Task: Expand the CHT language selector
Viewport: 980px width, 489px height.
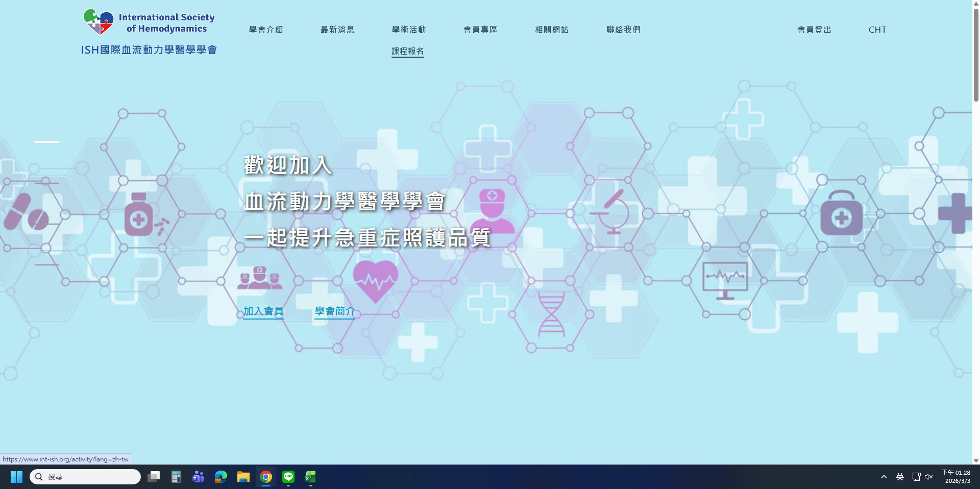Action: click(877, 30)
